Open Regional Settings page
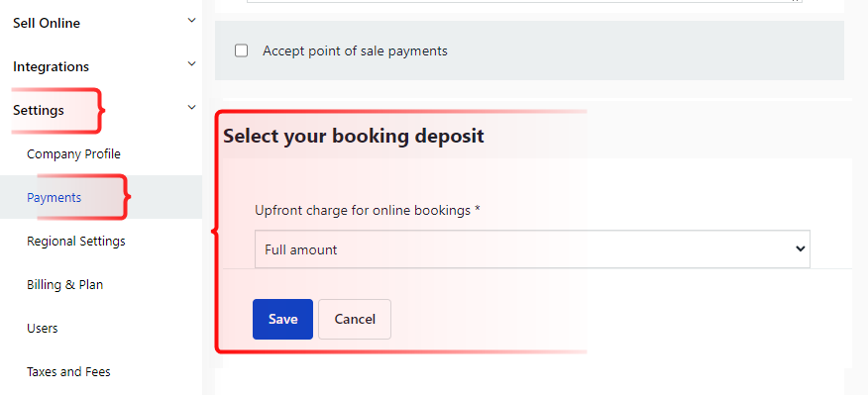This screenshot has height=395, width=868. [x=76, y=242]
